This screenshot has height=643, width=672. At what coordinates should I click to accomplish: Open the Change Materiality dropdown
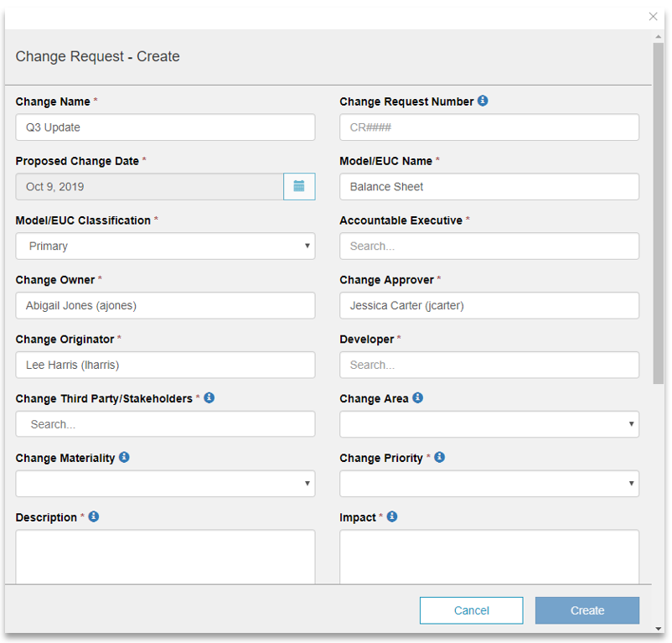click(x=164, y=484)
